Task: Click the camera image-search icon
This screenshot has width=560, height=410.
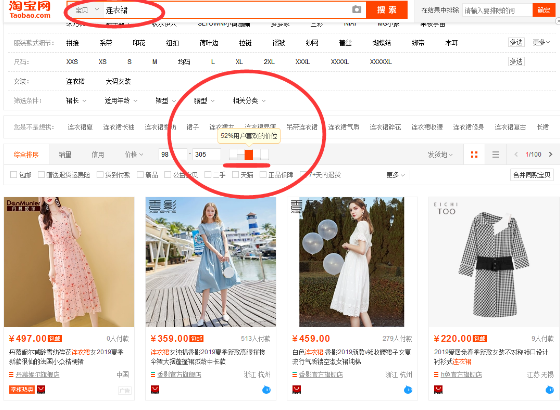Action: click(x=356, y=9)
